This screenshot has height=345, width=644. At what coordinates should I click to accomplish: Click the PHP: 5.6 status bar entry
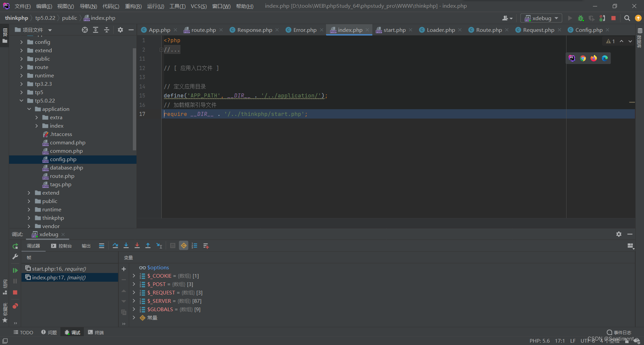539,341
